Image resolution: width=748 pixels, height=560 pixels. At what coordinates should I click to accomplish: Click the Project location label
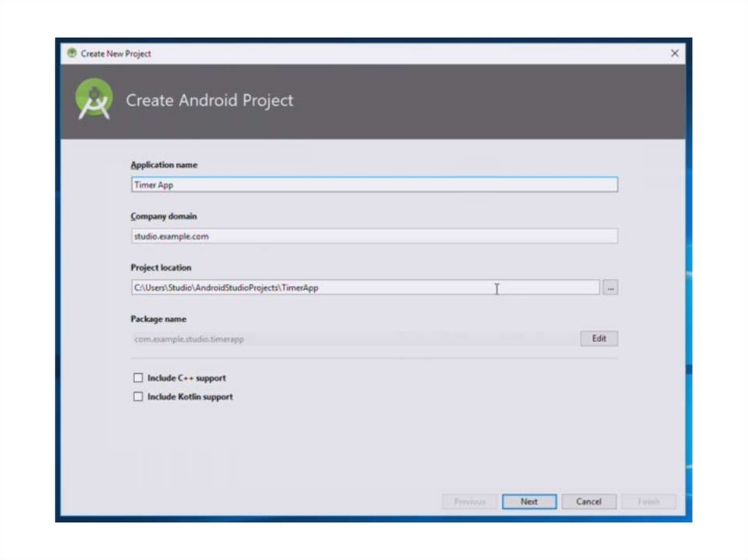point(161,268)
